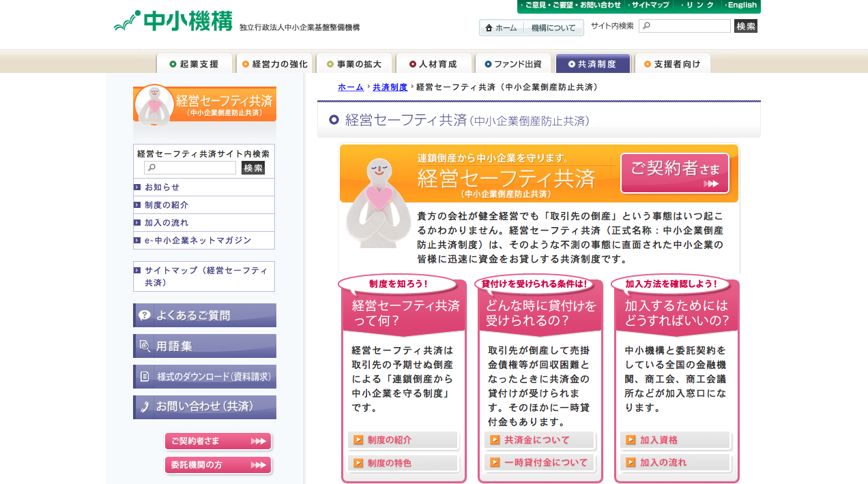Click the header 検索 button
This screenshot has height=484, width=868.
coord(746,26)
